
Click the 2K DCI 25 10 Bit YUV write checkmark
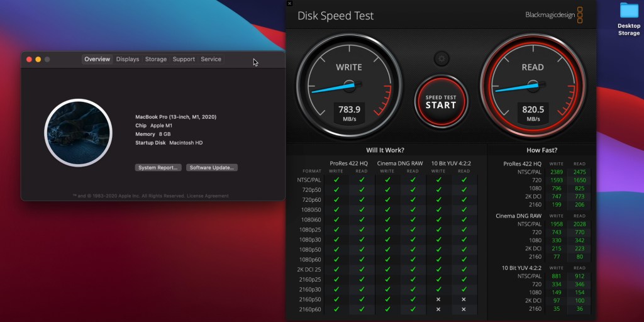point(438,269)
